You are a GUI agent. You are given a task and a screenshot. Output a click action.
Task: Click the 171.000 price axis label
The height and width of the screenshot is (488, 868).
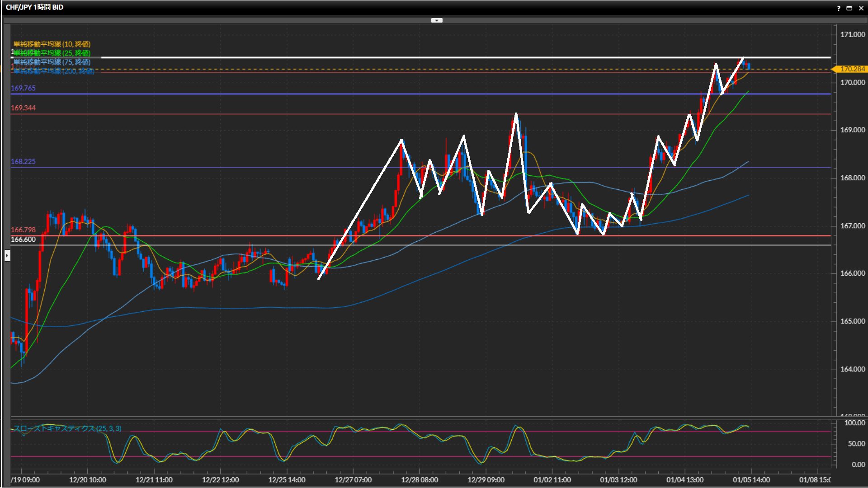point(852,34)
